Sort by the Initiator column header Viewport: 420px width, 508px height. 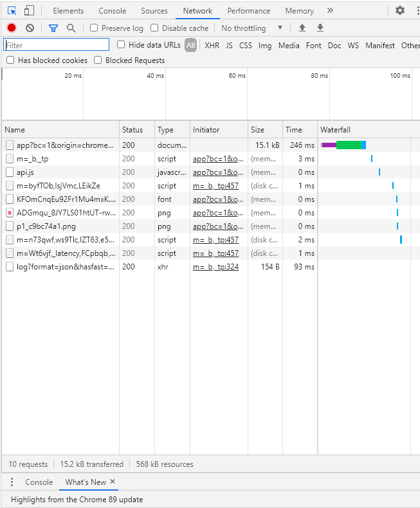pyautogui.click(x=219, y=130)
